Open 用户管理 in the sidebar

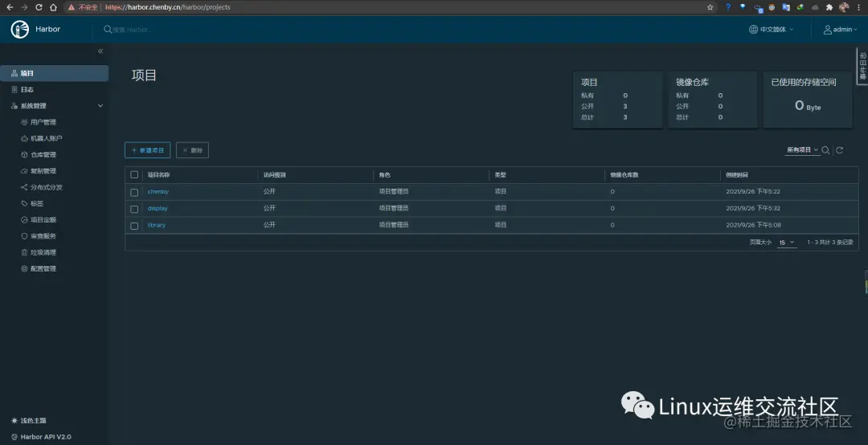point(43,122)
